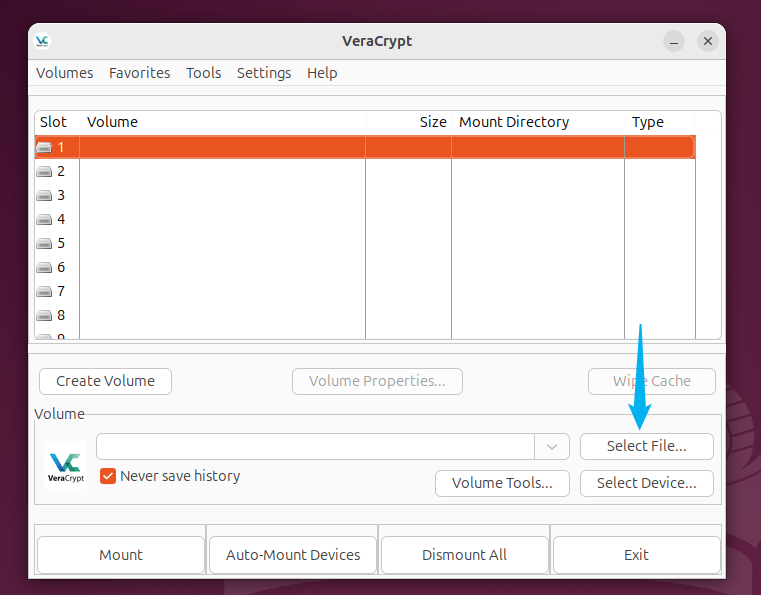Minimize the VeraCrypt window
The image size is (761, 595).
674,41
